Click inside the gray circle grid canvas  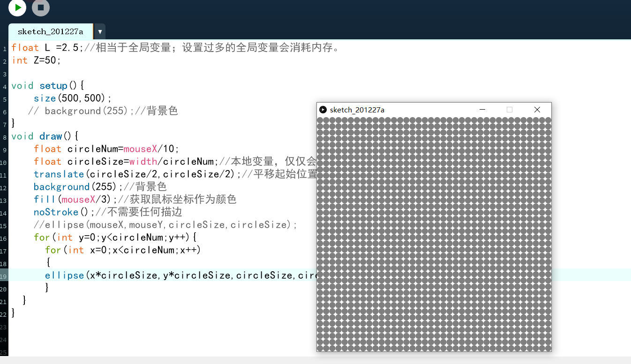(434, 234)
